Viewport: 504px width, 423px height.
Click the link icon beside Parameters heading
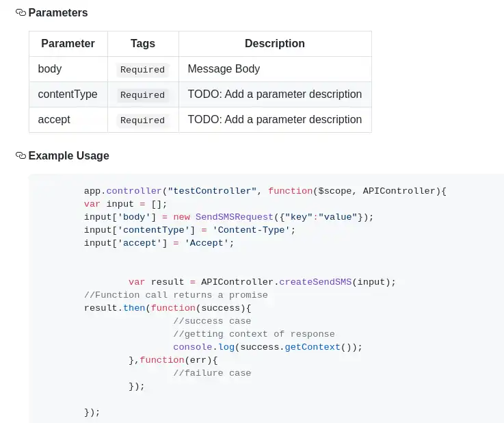point(21,12)
